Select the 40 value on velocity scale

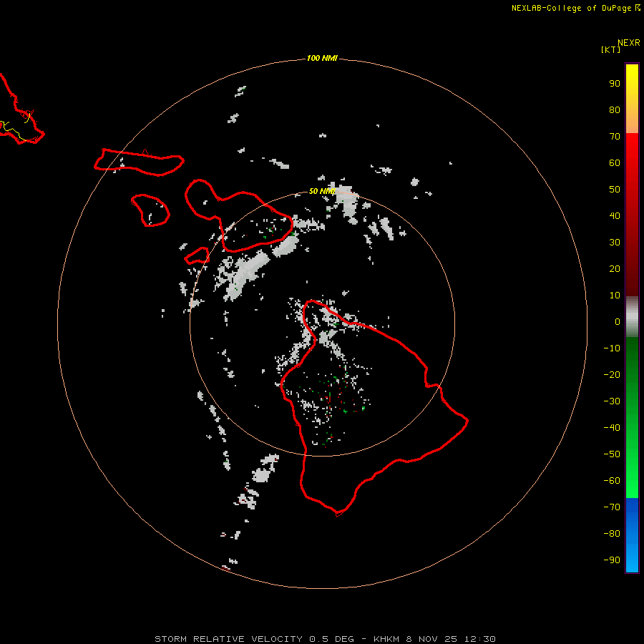[x=615, y=215]
